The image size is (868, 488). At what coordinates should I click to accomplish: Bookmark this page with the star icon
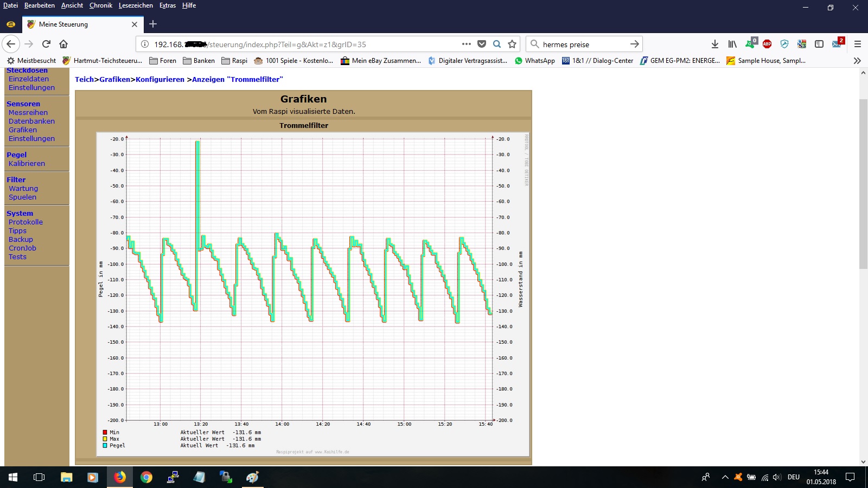512,44
